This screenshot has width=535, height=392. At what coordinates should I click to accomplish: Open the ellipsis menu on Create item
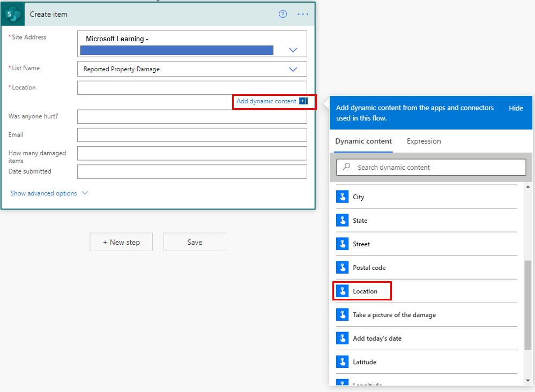coord(303,14)
